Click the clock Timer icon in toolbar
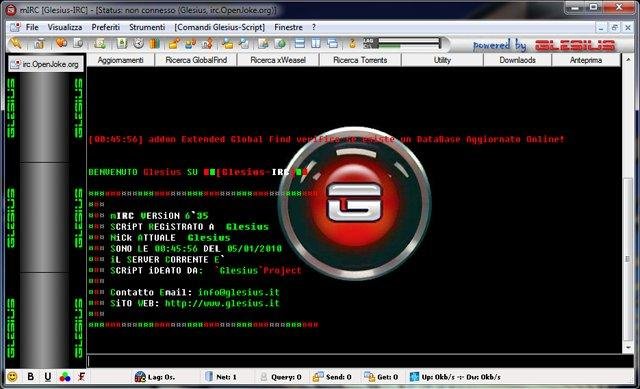640x389 pixels. 139,43
